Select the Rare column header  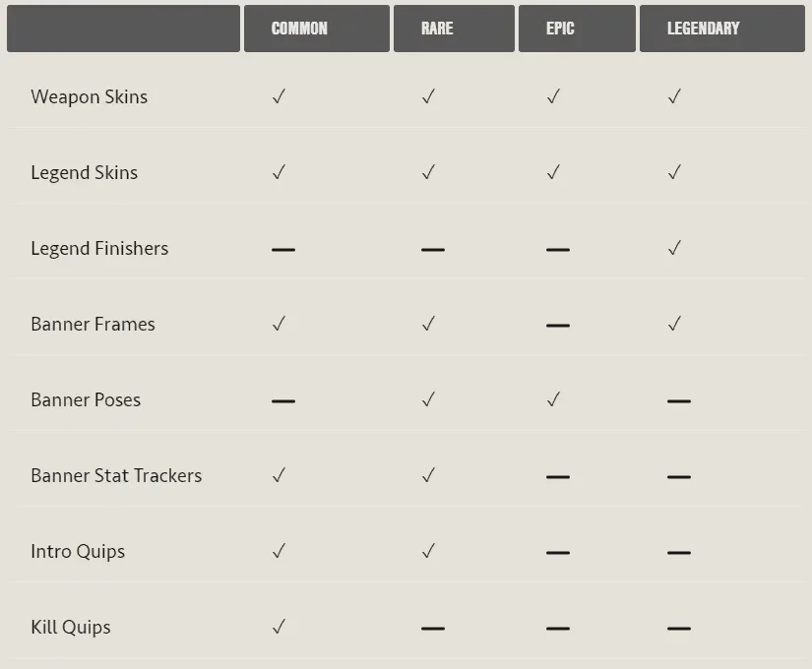tap(454, 29)
